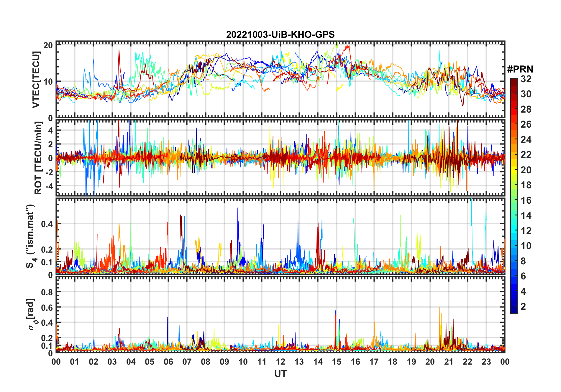Click x-axis hour label 03

pyautogui.click(x=112, y=362)
